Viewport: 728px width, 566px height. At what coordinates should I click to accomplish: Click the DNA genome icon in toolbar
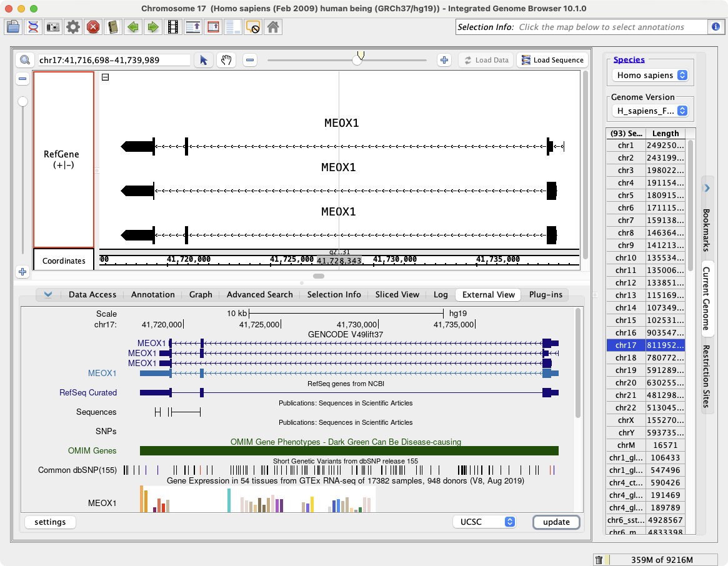pyautogui.click(x=33, y=27)
